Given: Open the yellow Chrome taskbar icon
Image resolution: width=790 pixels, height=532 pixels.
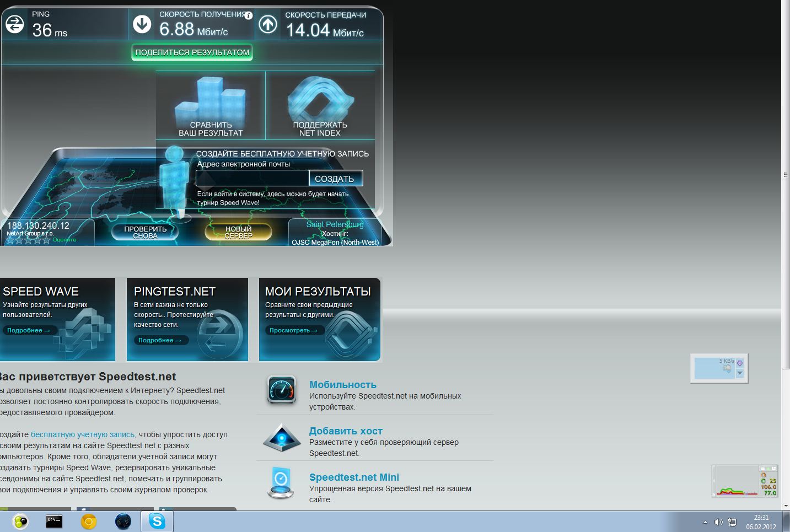Looking at the screenshot, I should [88, 521].
